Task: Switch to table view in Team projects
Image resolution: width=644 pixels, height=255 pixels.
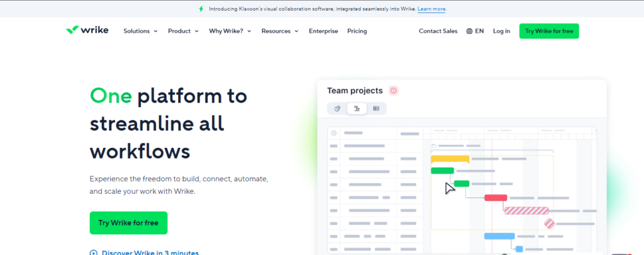Action: point(376,108)
